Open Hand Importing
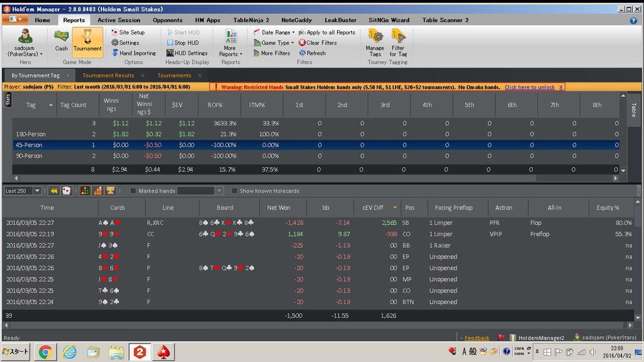Image resolution: width=644 pixels, height=362 pixels. click(x=133, y=53)
